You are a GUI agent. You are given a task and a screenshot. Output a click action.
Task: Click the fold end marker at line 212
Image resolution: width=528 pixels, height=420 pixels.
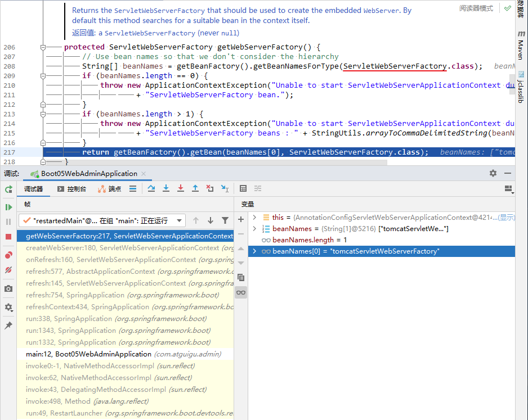(43, 105)
